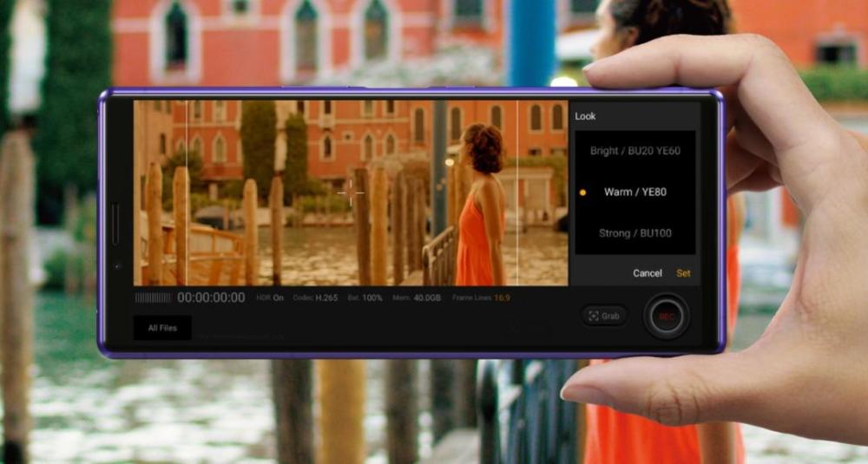Change the Frame Lines 16:9 setting
Image resolution: width=868 pixels, height=464 pixels.
(481, 297)
